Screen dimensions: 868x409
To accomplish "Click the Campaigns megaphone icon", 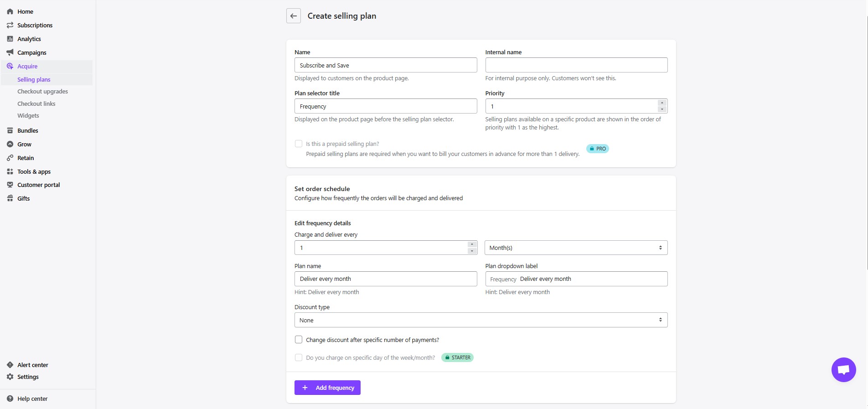I will tap(10, 52).
